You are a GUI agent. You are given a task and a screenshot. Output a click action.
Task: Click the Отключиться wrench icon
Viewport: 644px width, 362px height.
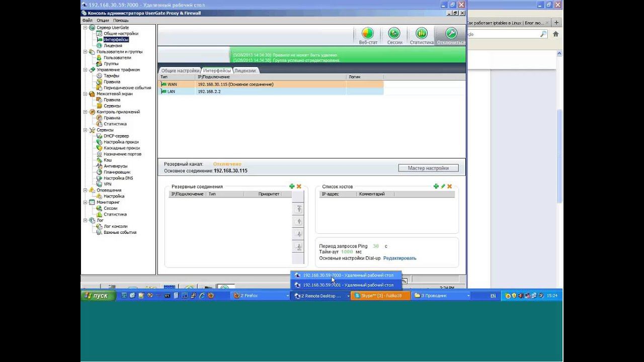pos(451,34)
